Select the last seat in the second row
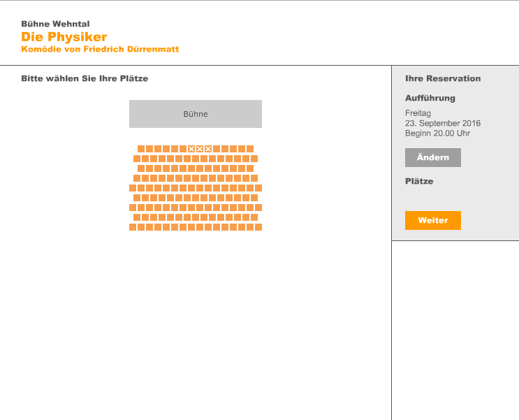Screen dimensions: 519x420 click(x=254, y=159)
